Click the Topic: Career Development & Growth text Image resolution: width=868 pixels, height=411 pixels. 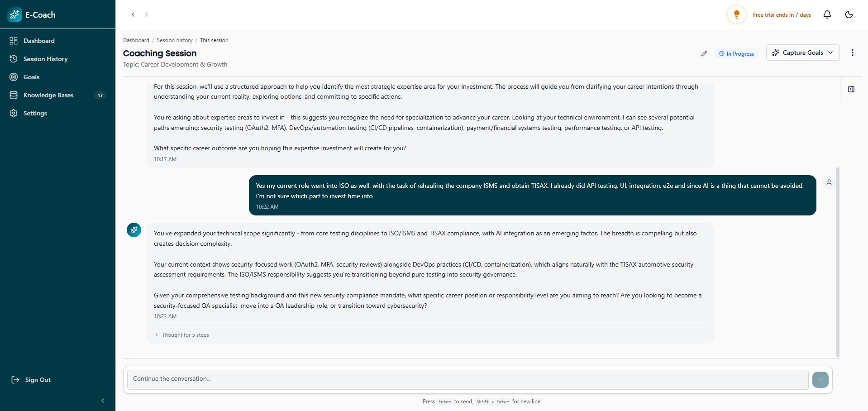pos(175,65)
